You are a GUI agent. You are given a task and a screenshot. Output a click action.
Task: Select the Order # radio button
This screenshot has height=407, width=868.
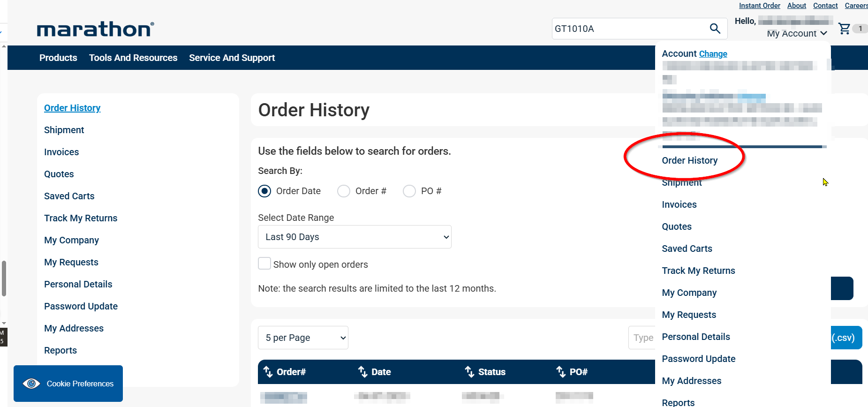point(344,191)
